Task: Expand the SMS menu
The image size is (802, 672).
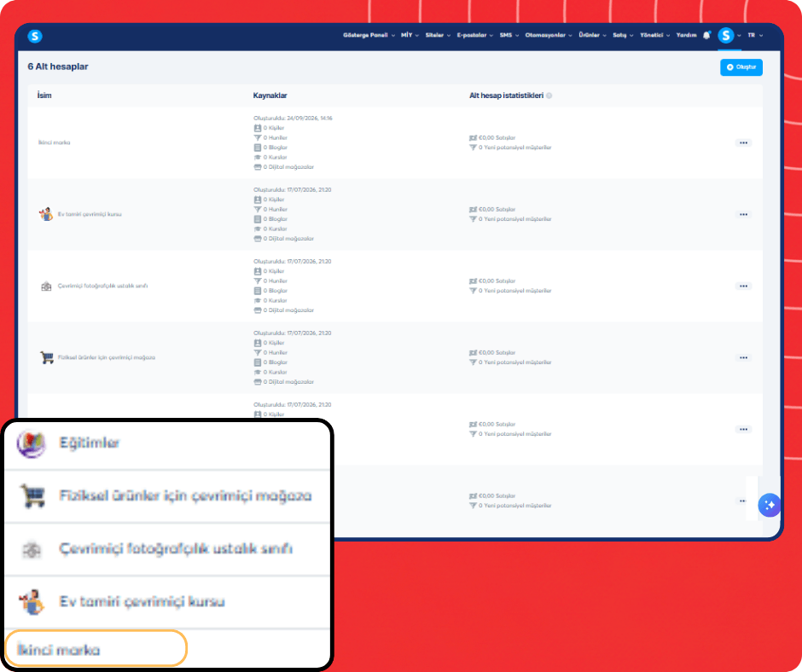Action: click(509, 35)
